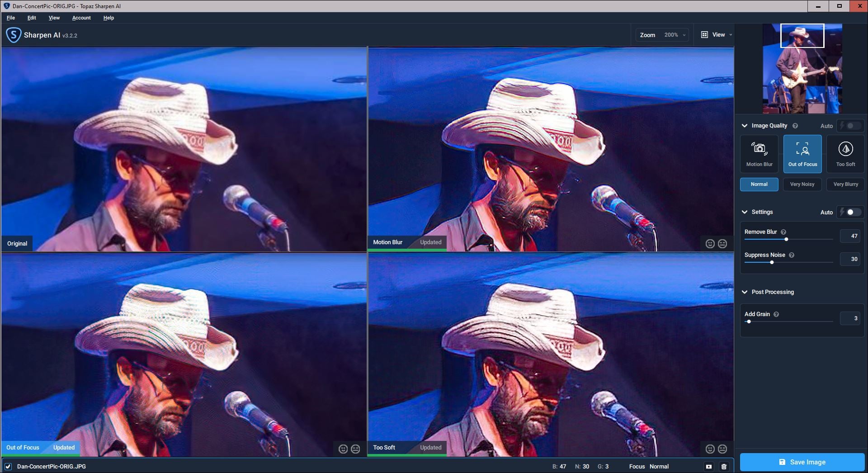This screenshot has width=868, height=473.
Task: Click the happy face on Motion Blur preview
Action: pyautogui.click(x=710, y=244)
